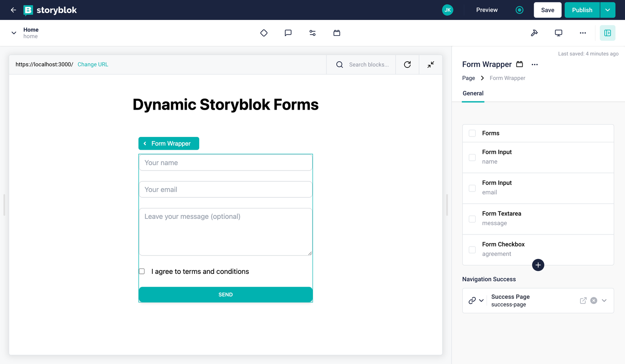The width and height of the screenshot is (625, 364).
Task: Click the SEND button in form
Action: pos(226,295)
